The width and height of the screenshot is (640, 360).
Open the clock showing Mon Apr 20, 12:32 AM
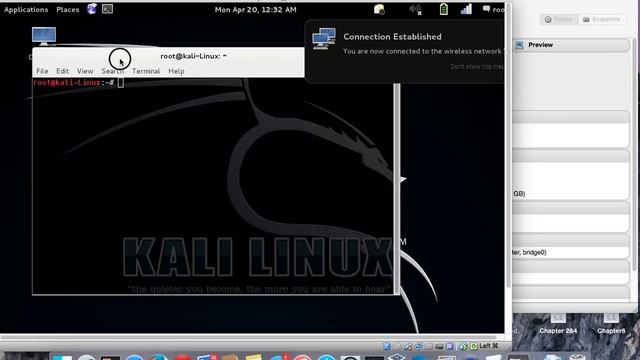(x=256, y=9)
